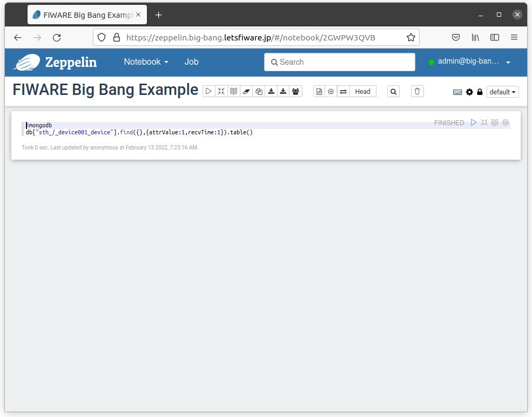Viewport: 532px width, 417px height.
Task: Click the FINISHED status text
Action: [449, 122]
